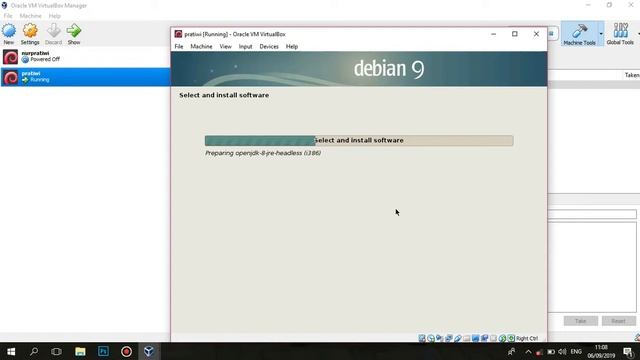
Task: Click the pratiwi VM window title bar icon
Action: pos(178,34)
